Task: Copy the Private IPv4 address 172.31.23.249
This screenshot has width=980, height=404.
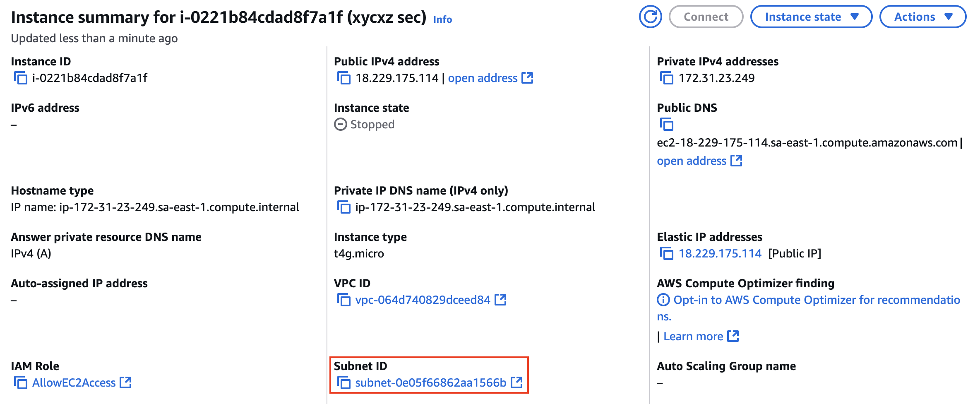Action: pos(668,78)
